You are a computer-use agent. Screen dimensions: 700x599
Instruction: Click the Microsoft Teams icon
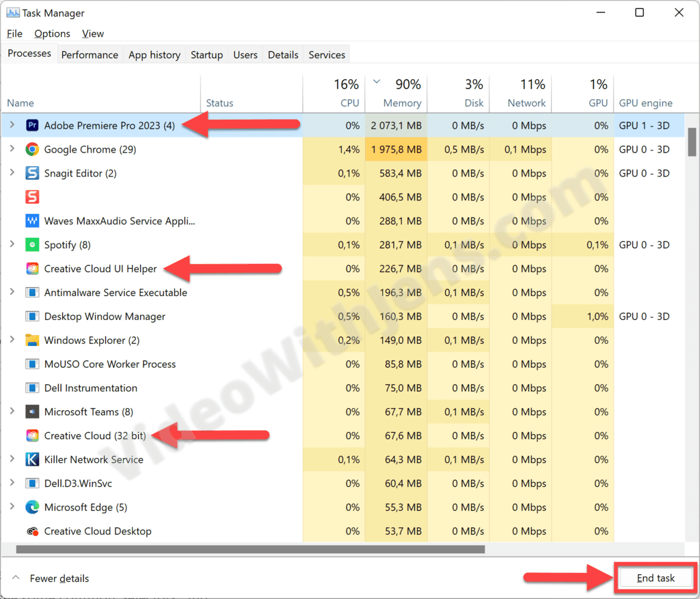(x=32, y=412)
